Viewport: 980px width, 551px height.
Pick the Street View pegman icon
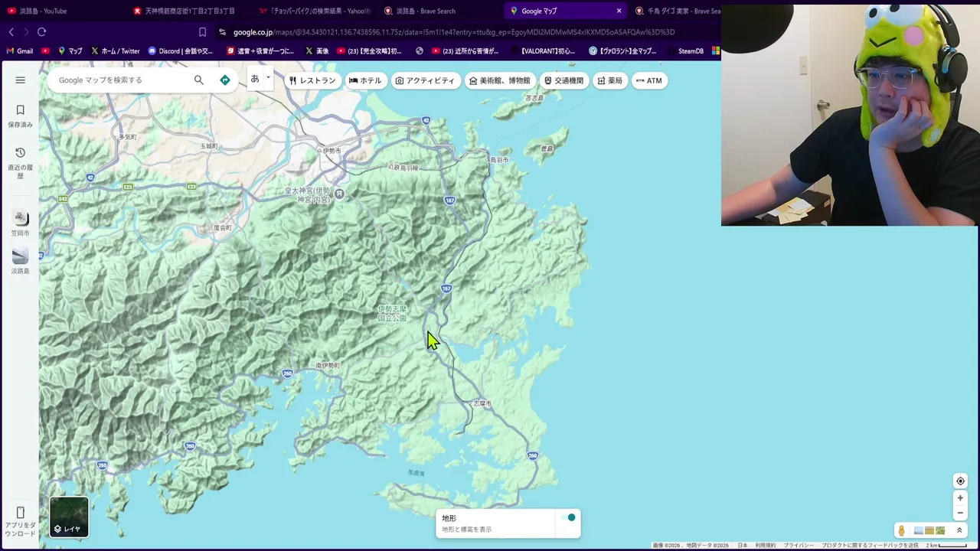[x=902, y=530]
